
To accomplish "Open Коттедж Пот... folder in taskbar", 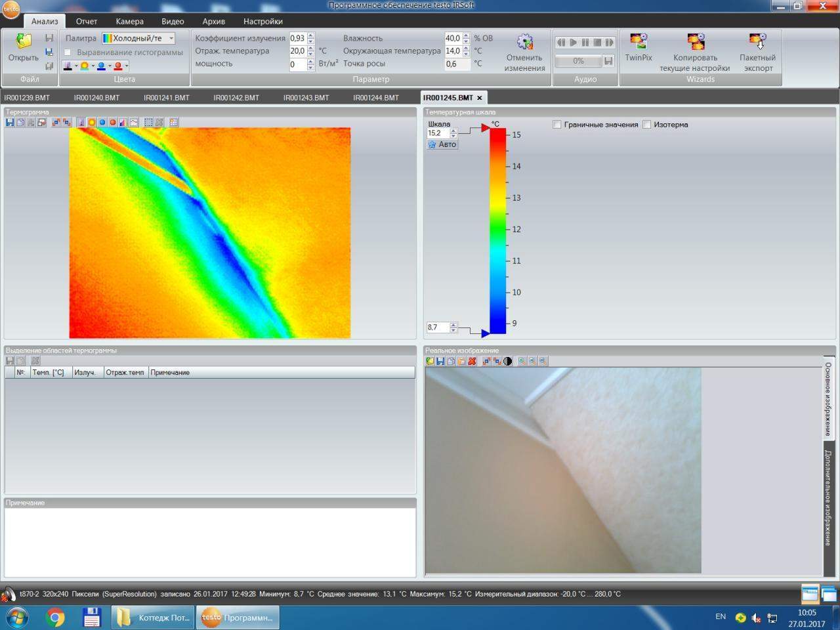I will 153,618.
